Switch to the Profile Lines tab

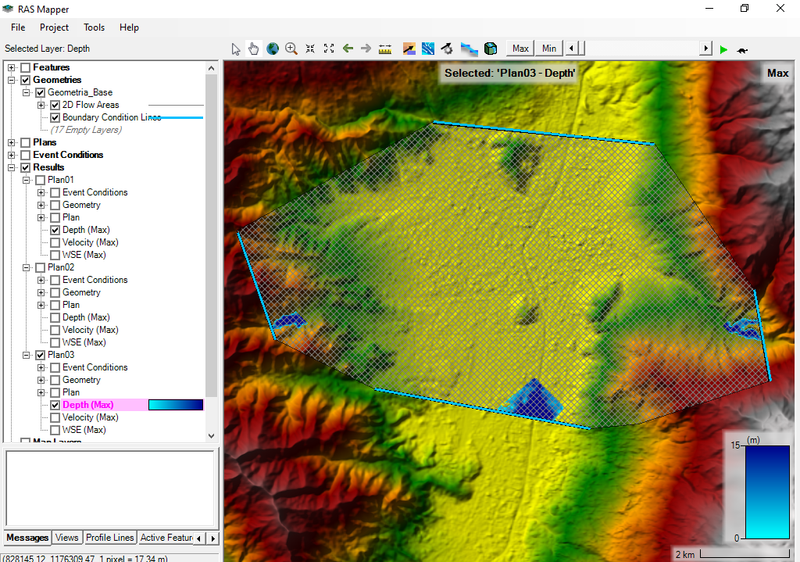point(110,538)
